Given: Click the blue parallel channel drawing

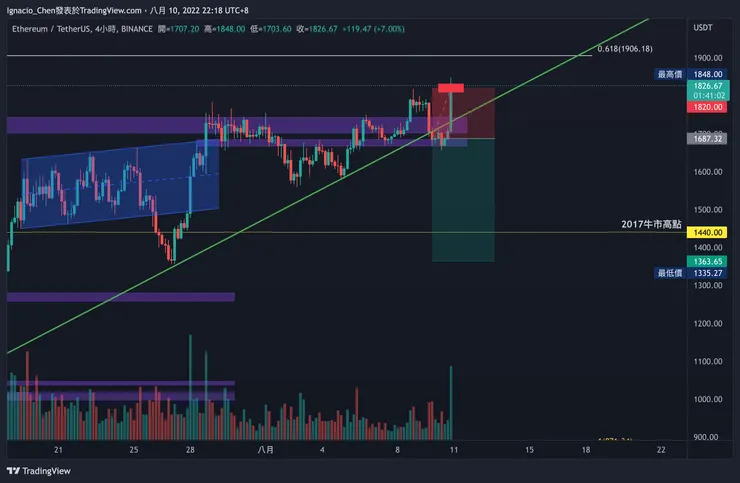Looking at the screenshot, I should 120,184.
